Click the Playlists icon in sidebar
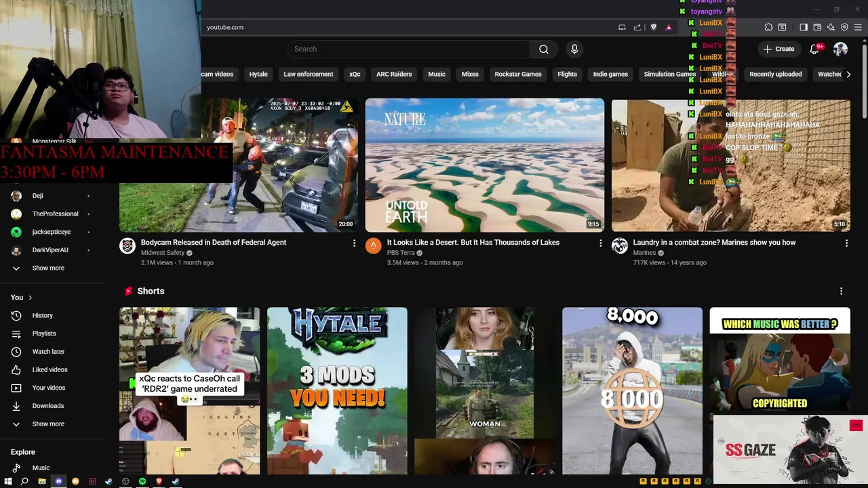 pos(16,333)
